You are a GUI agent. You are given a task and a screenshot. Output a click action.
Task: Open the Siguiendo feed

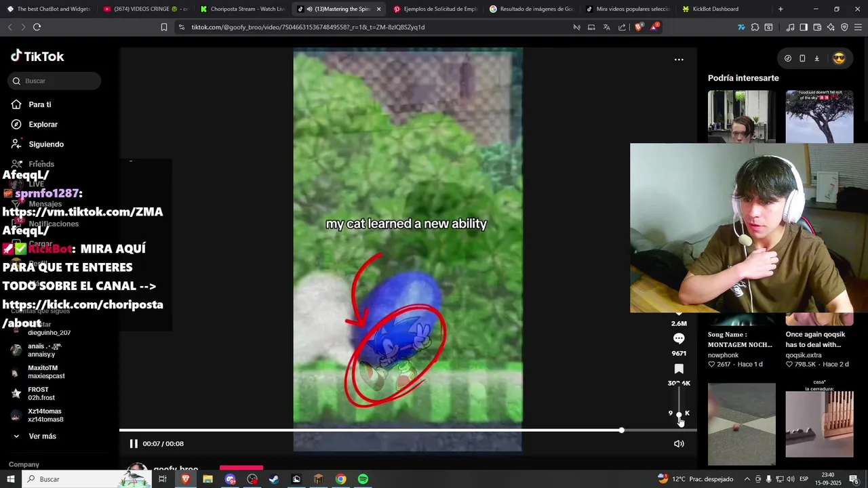[45, 144]
